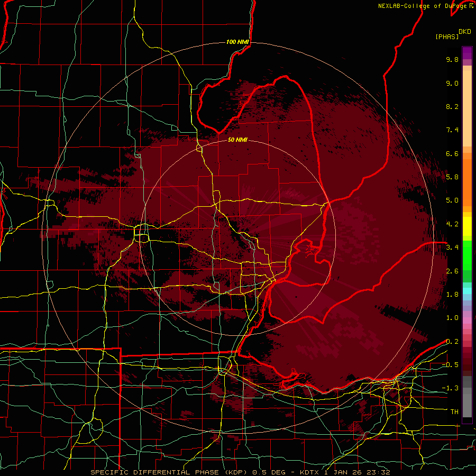Select the 1.8 scale value
Viewport: 476px width, 476px height.
452,295
